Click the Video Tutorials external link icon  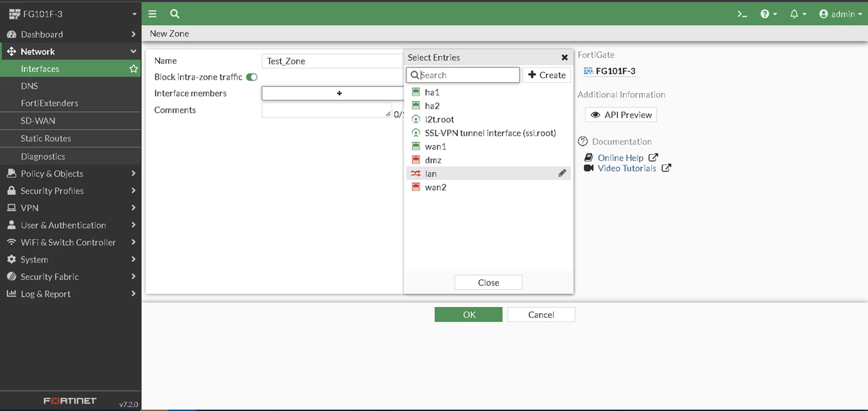pos(666,168)
